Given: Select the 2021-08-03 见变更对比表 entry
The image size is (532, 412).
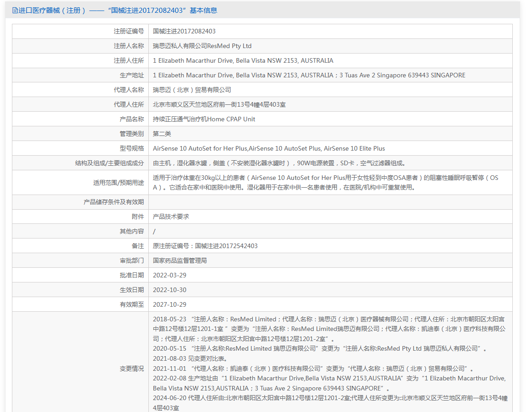Looking at the screenshot, I should (x=190, y=358).
